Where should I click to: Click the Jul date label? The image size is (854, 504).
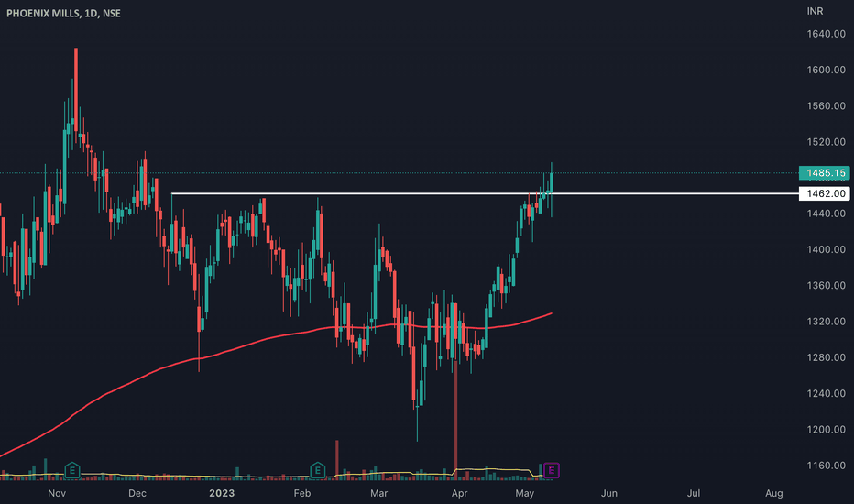[x=694, y=493]
